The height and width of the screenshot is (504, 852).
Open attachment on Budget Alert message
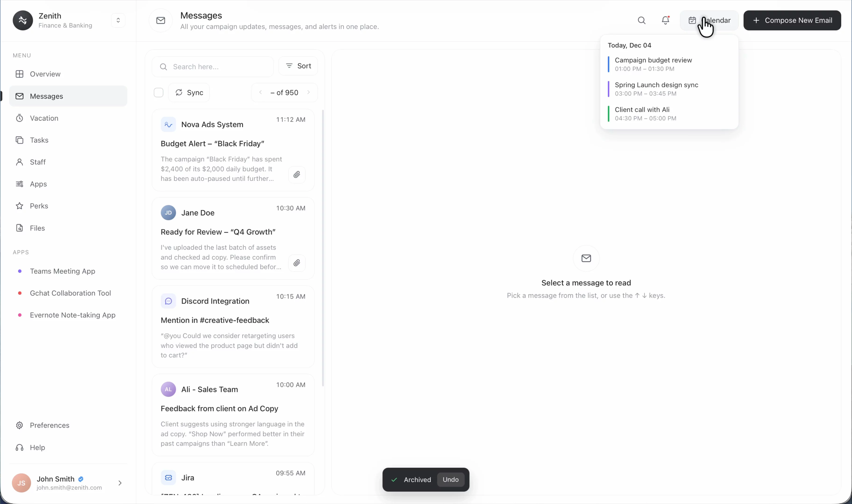tap(297, 175)
